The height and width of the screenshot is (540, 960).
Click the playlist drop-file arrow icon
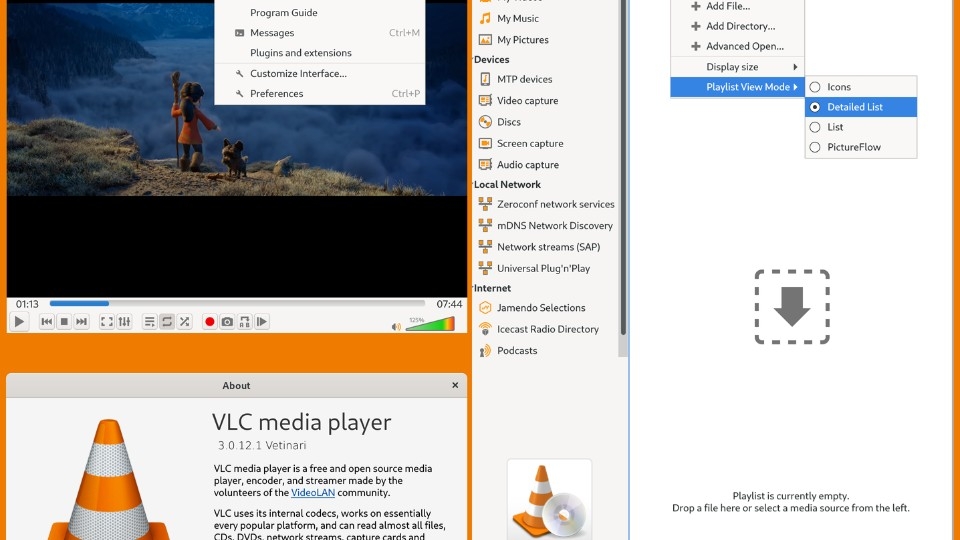(792, 307)
